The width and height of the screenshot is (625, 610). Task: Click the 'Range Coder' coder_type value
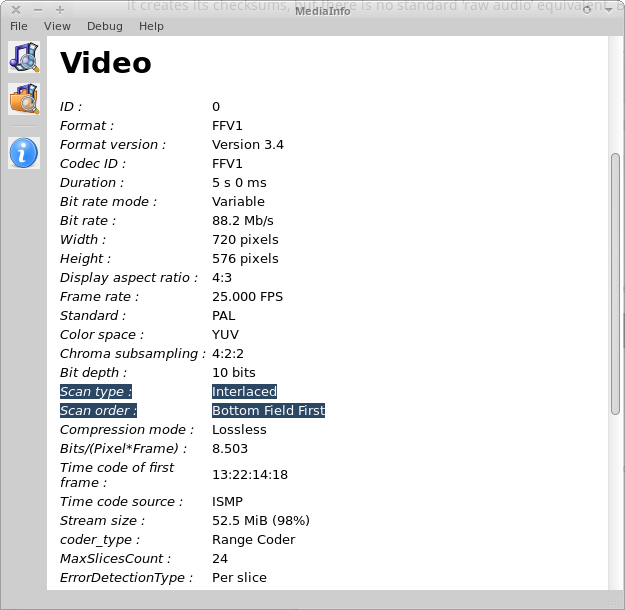click(254, 540)
